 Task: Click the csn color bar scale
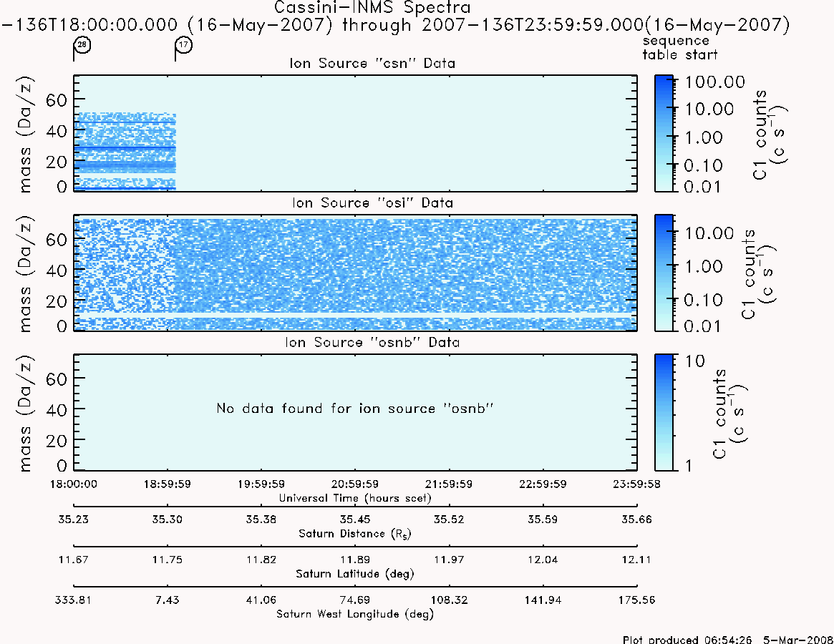click(x=664, y=133)
